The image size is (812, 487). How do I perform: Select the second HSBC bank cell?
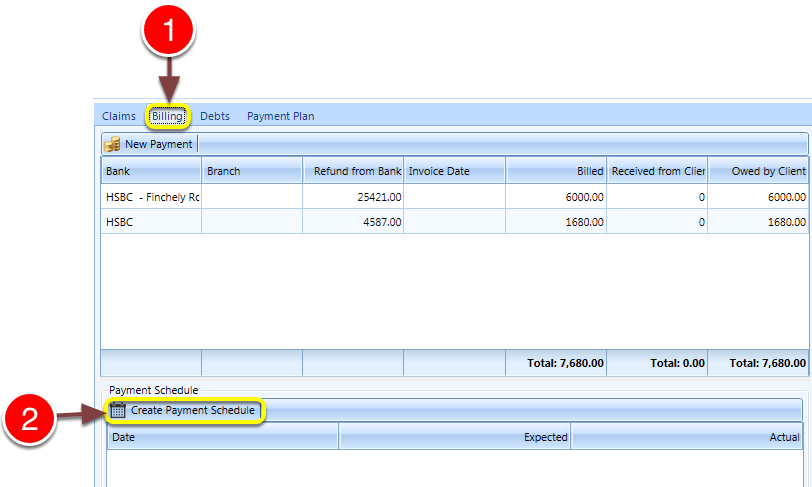tap(151, 222)
